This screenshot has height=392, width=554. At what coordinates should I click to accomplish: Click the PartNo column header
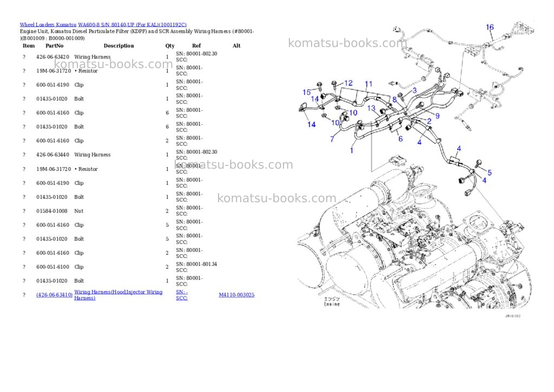point(55,46)
